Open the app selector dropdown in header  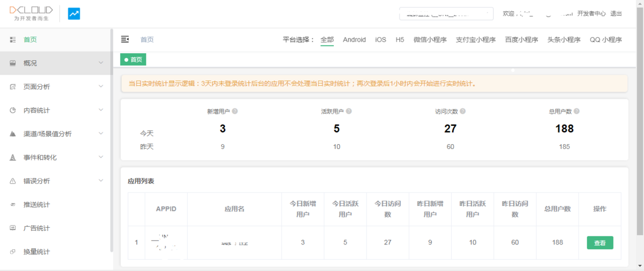point(446,14)
